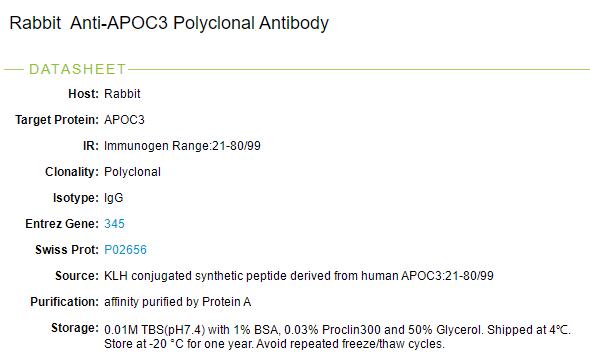Click the Entrez Gene label
This screenshot has height=360, width=590.
(62, 224)
